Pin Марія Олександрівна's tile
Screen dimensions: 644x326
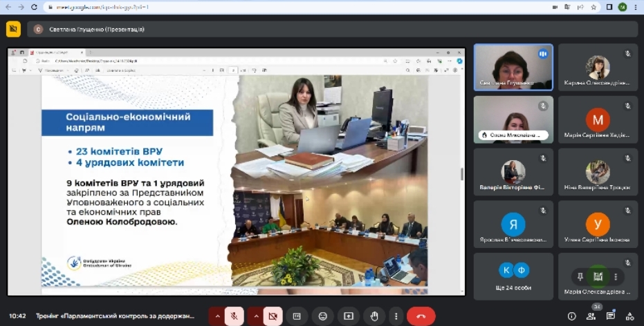[x=580, y=277]
